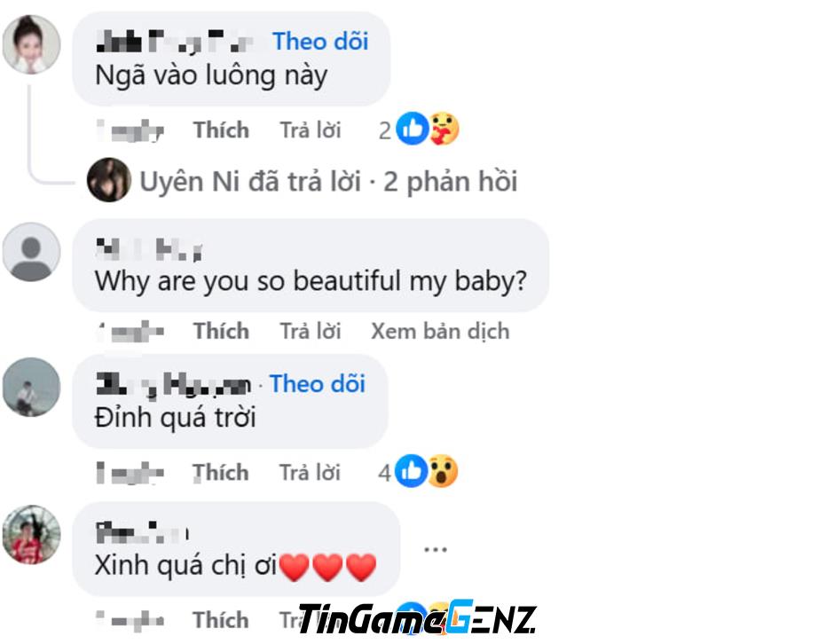The height and width of the screenshot is (644, 834).
Task: Open the default gray silhouette profile avatar
Action: [31, 252]
